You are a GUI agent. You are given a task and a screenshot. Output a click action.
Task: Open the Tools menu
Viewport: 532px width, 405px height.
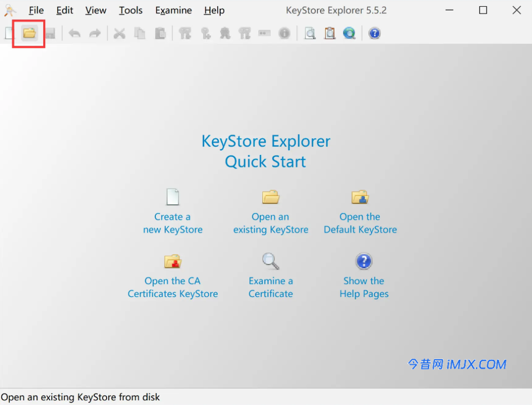[x=130, y=10]
